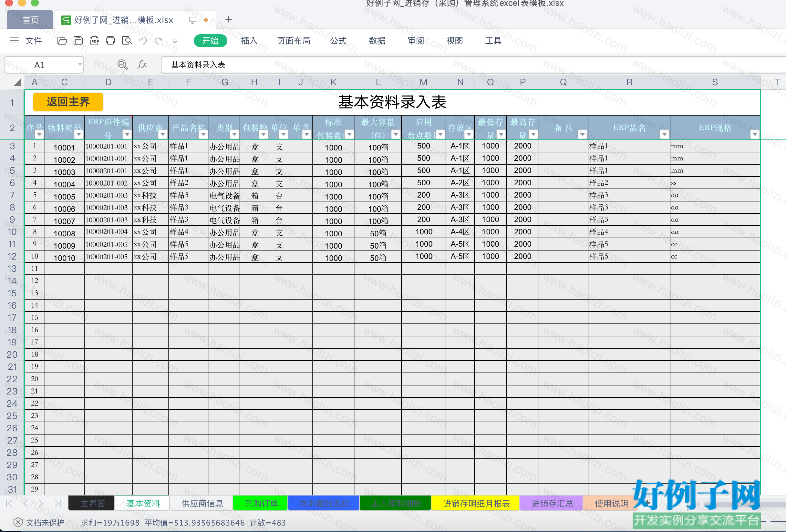Screen dimensions: 786x532
Task: Open filter dropdown for 序号 column
Action: point(39,135)
